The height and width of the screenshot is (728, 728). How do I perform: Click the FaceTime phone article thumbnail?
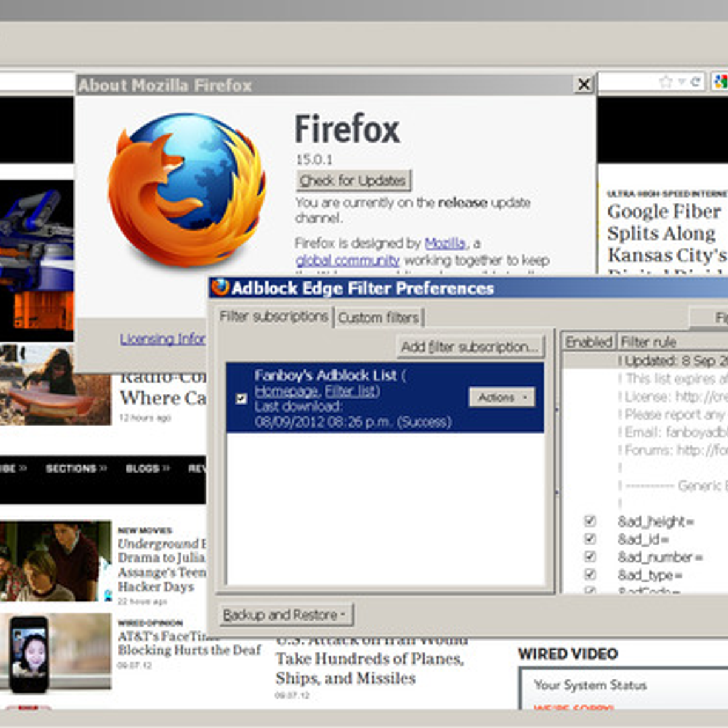coord(55,652)
